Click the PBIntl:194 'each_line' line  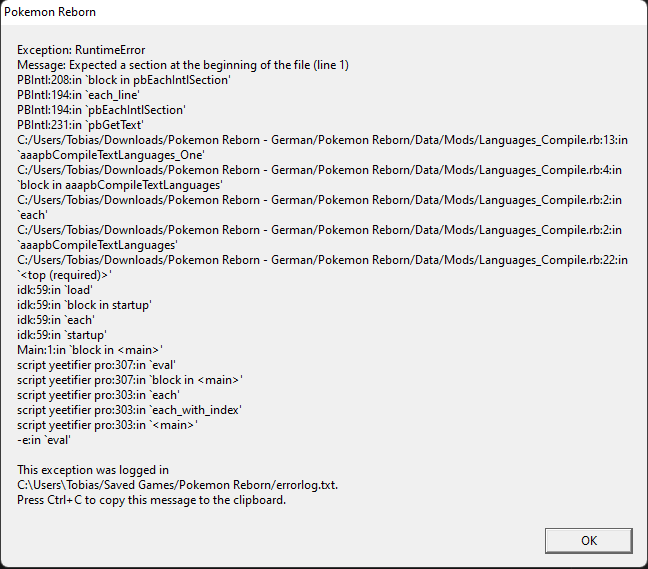(78, 95)
